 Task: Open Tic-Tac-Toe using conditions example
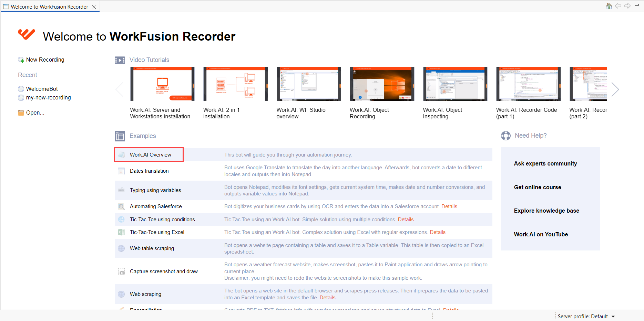coord(162,220)
